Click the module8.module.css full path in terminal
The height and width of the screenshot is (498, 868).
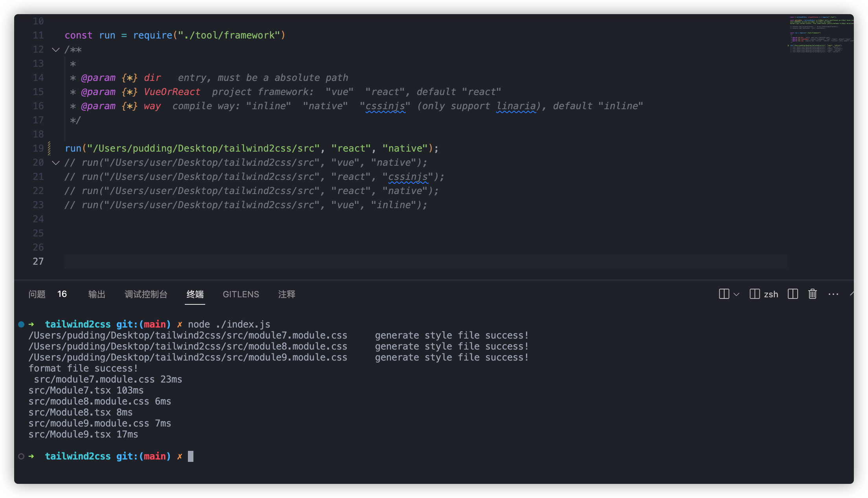point(188,346)
